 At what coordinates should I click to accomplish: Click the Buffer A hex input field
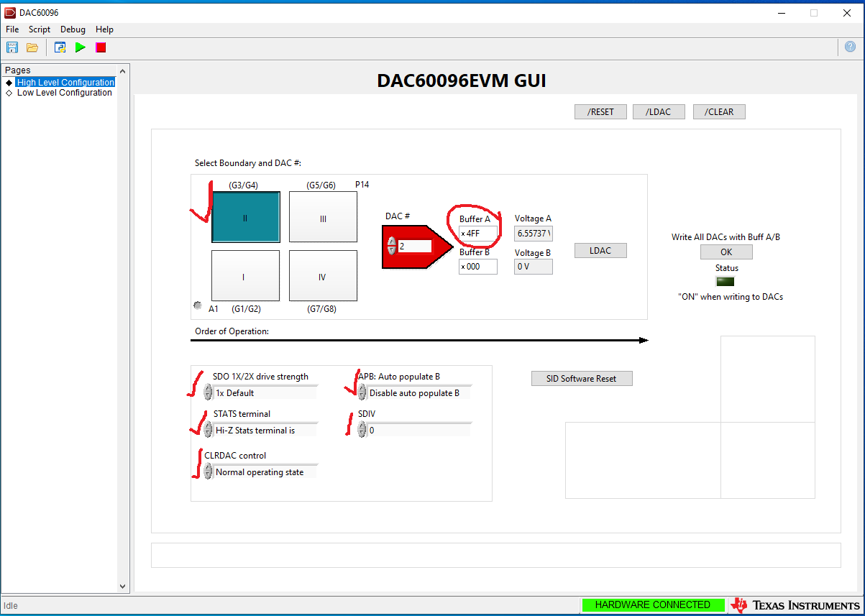point(478,233)
